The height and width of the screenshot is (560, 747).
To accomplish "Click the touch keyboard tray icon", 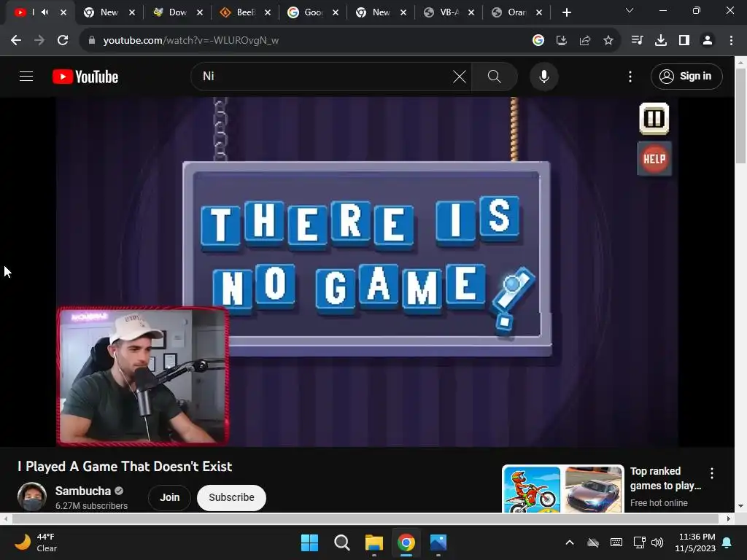I will [x=616, y=542].
